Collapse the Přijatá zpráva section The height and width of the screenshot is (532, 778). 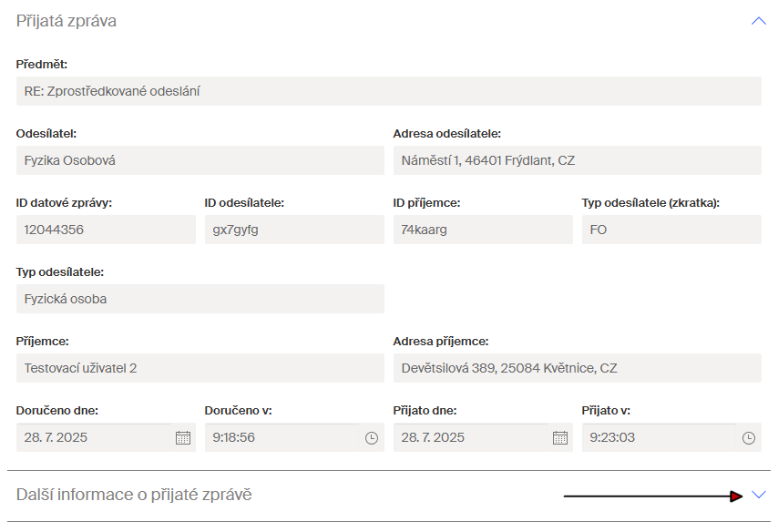pos(759,21)
